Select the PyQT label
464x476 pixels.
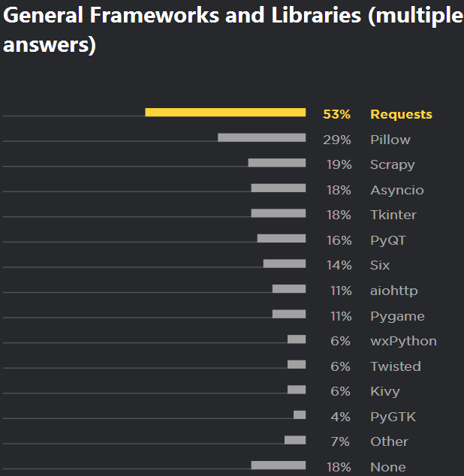388,240
